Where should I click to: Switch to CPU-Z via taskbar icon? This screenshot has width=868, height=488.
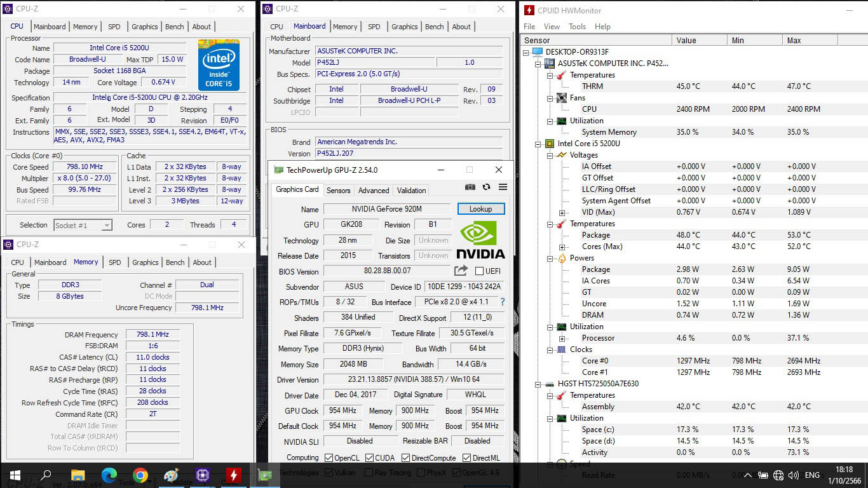pyautogui.click(x=203, y=475)
